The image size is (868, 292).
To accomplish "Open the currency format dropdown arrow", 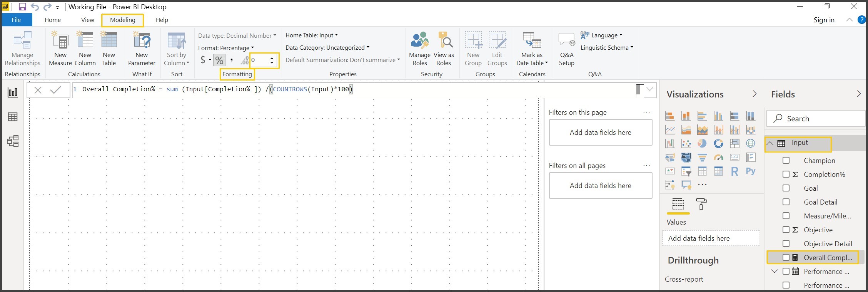I will (210, 60).
